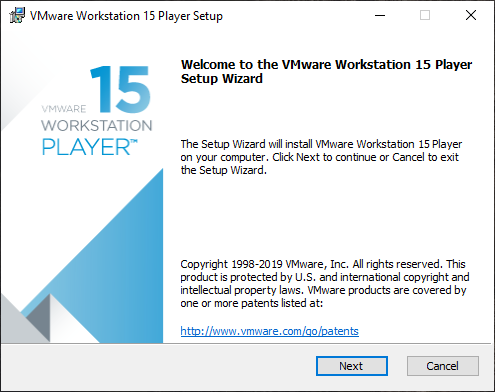Click the title bar text VMware Workstation 15 Player Setup
The height and width of the screenshot is (392, 495).
[126, 16]
